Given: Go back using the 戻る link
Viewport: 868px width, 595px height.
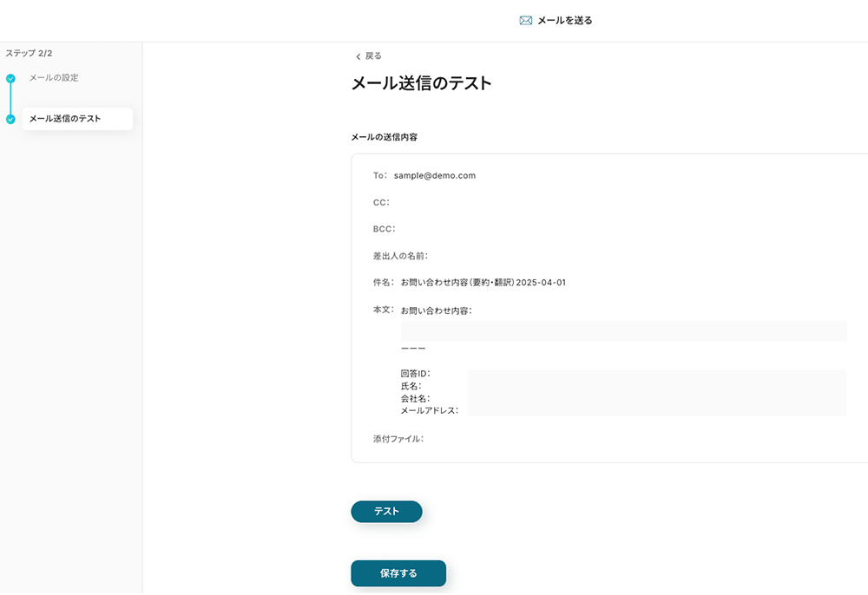Looking at the screenshot, I should coord(373,56).
